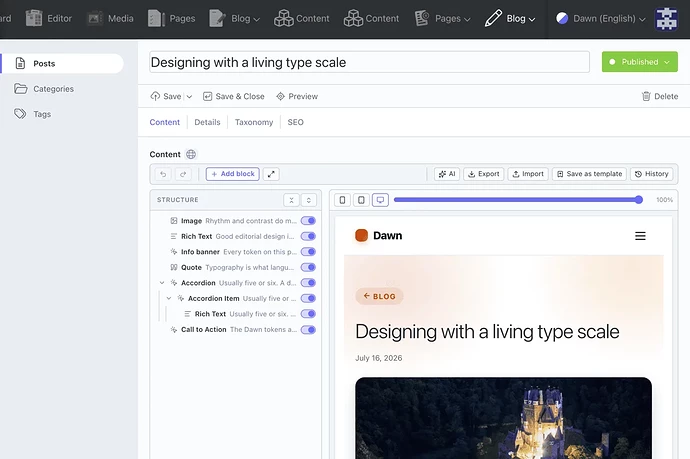Select Posts in the sidebar

(x=62, y=63)
